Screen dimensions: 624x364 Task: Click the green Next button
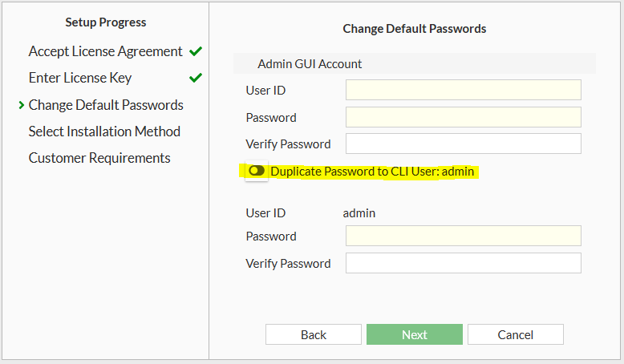[x=415, y=334]
